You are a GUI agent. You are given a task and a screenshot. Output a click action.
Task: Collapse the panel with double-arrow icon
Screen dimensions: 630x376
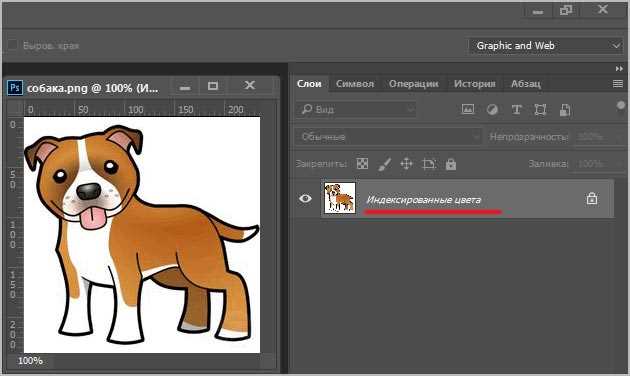click(619, 69)
